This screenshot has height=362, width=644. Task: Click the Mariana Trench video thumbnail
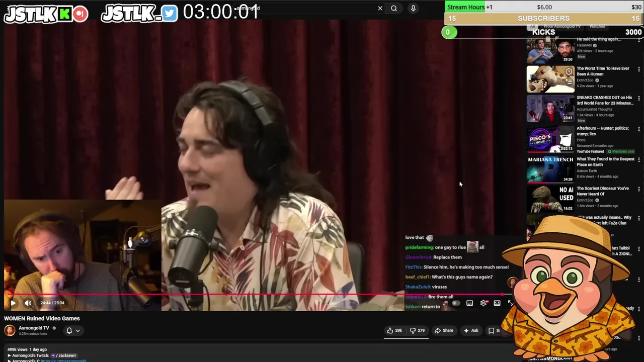point(550,169)
